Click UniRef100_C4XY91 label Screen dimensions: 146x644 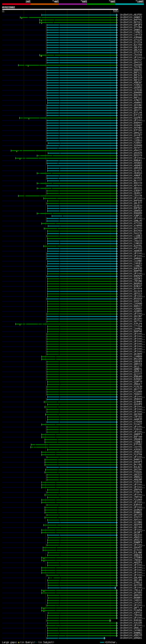pyautogui.click(x=131, y=447)
